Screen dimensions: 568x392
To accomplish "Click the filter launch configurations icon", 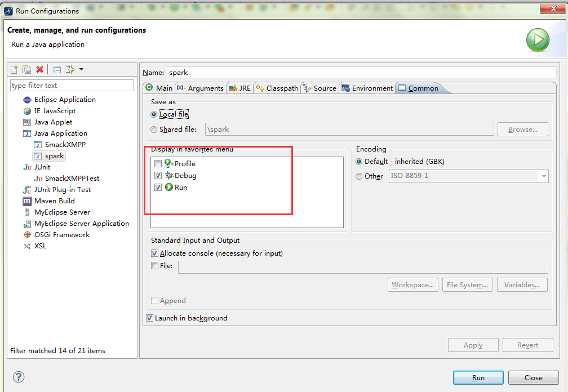I will [x=70, y=69].
